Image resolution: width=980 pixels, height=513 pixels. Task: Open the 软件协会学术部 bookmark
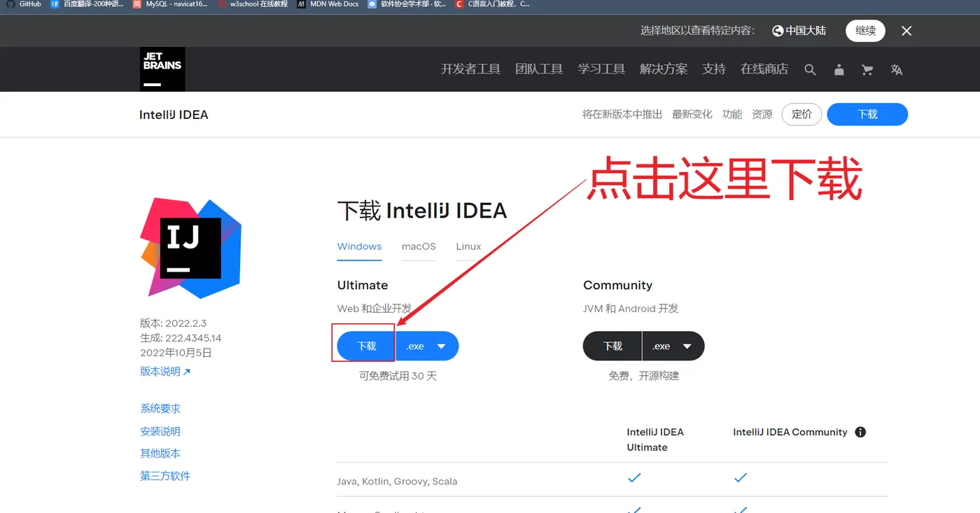[407, 4]
